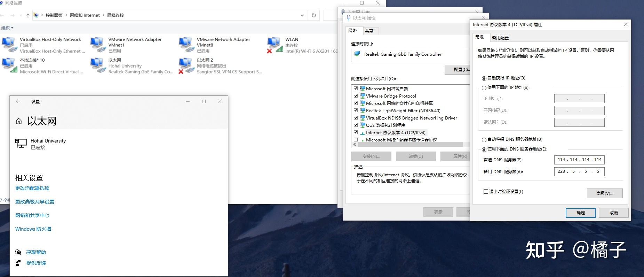The width and height of the screenshot is (644, 277).
Task: Select 本地连接* 10 adapter icon
Action: [9, 65]
